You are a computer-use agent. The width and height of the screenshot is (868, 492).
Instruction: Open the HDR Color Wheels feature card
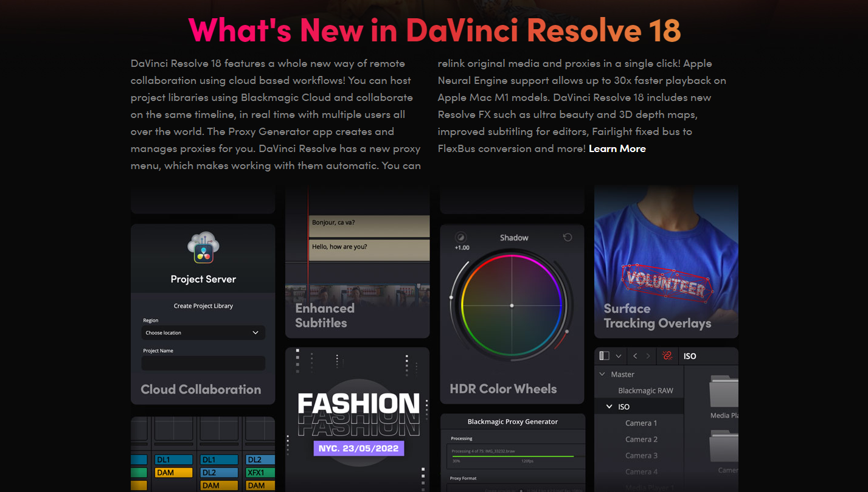512,314
